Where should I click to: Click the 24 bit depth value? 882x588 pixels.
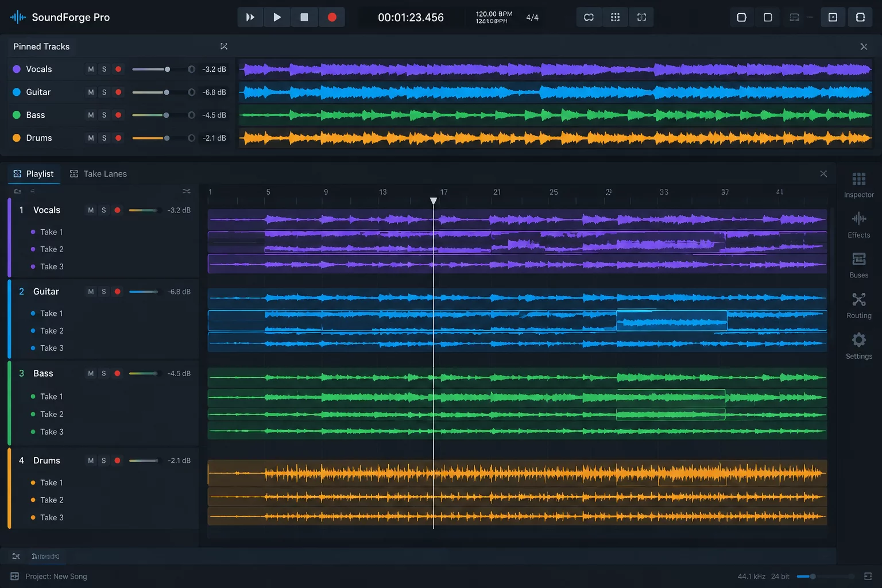click(x=780, y=577)
